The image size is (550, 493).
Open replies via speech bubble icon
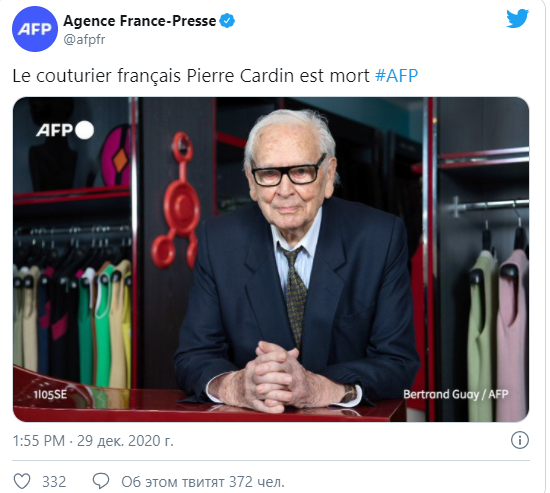coord(101,481)
